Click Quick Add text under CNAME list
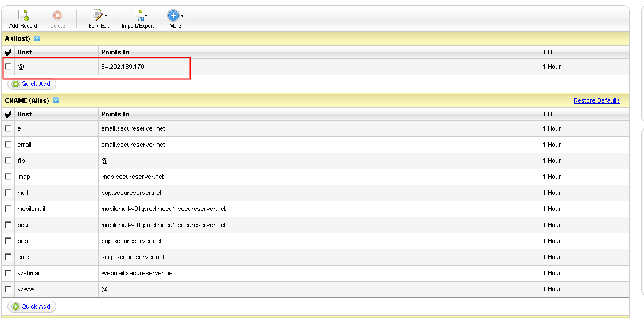Viewport: 644px width, 320px height. (36, 306)
